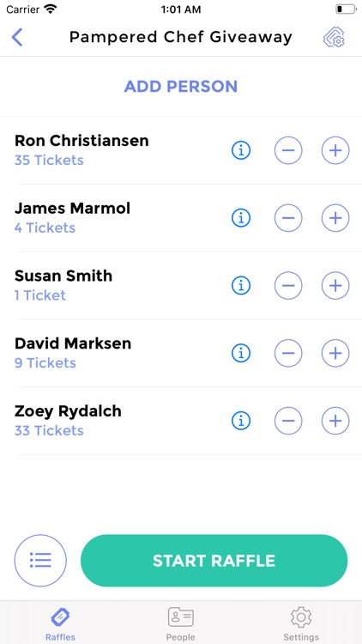Decrease Susan Smith's ticket count
Viewport: 362px width, 644px height.
point(288,285)
